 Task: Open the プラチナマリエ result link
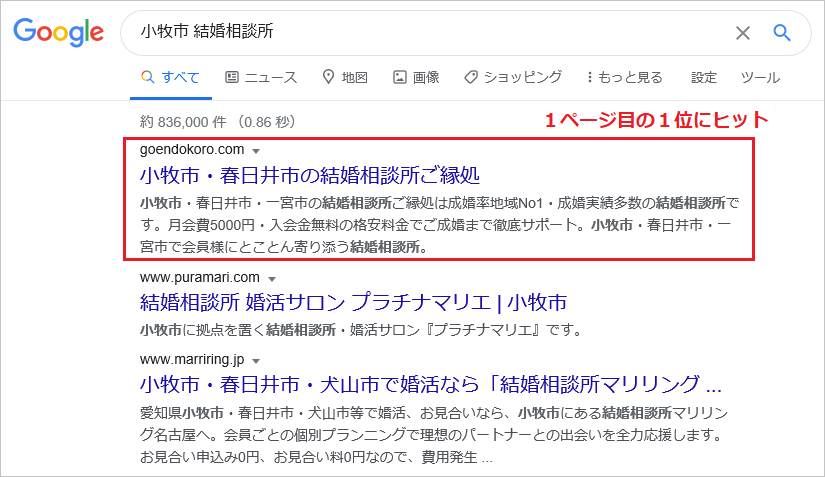coord(354,302)
